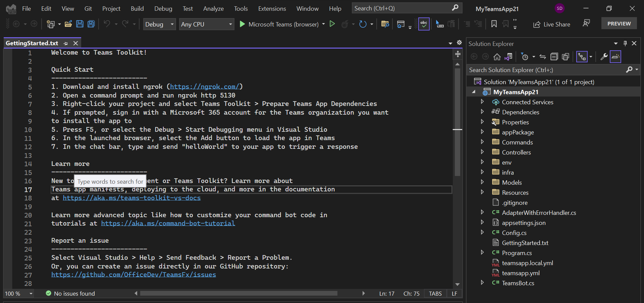This screenshot has height=303, width=644.
Task: Click the No issues found status
Action: tap(70, 294)
